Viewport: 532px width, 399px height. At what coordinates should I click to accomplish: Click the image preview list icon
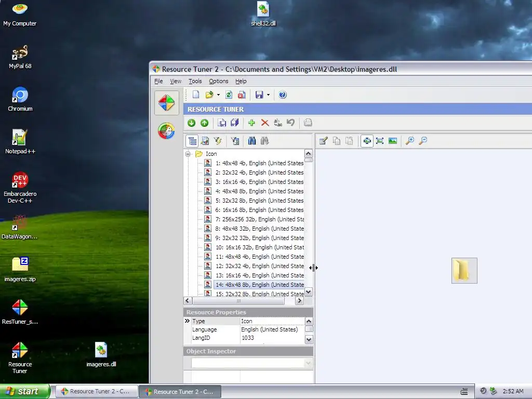(x=205, y=141)
